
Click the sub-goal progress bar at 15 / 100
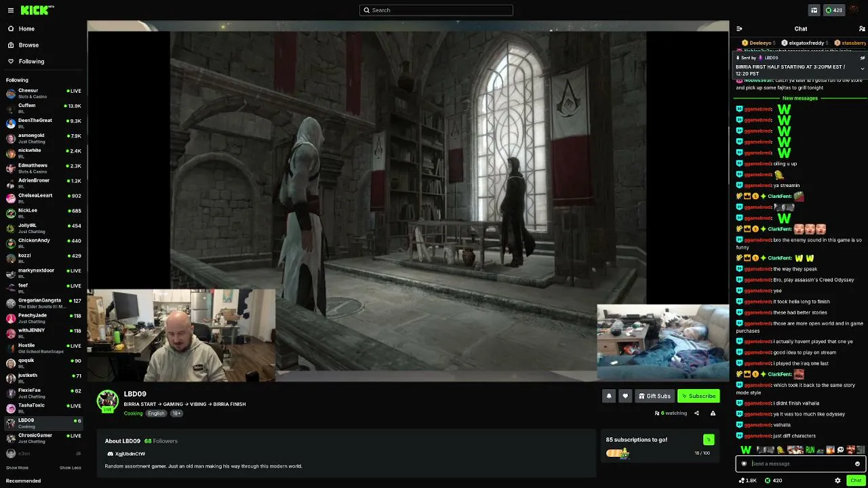pyautogui.click(x=618, y=453)
